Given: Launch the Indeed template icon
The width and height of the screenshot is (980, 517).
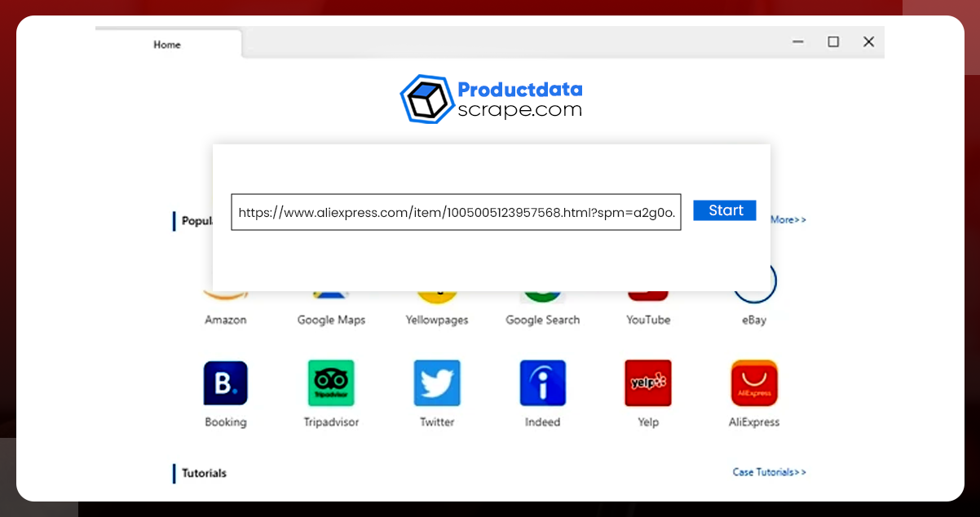Looking at the screenshot, I should tap(543, 383).
